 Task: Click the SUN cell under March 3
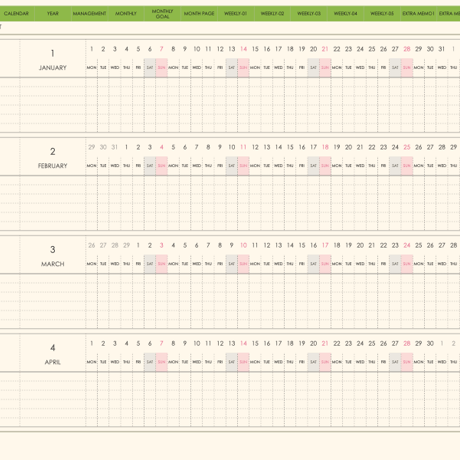pos(162,264)
